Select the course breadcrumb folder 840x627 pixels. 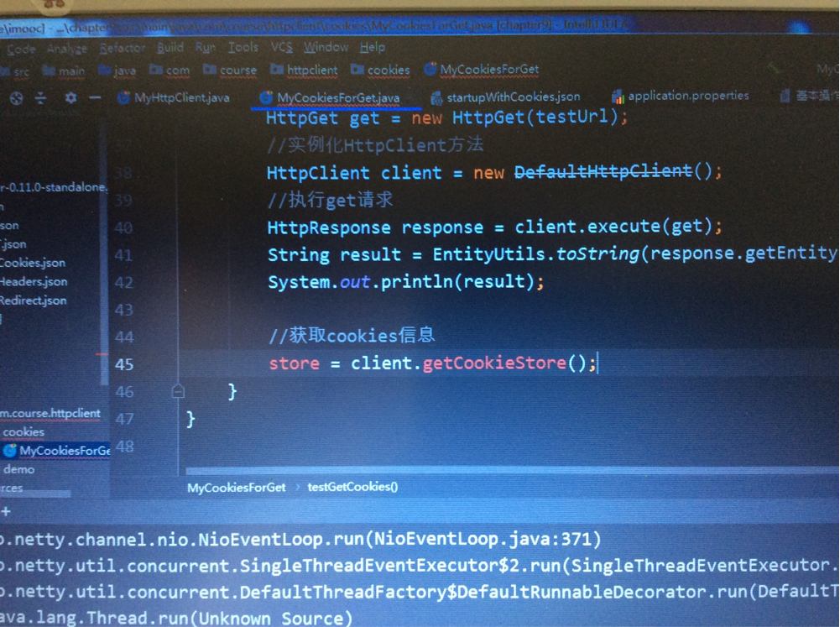click(x=231, y=70)
